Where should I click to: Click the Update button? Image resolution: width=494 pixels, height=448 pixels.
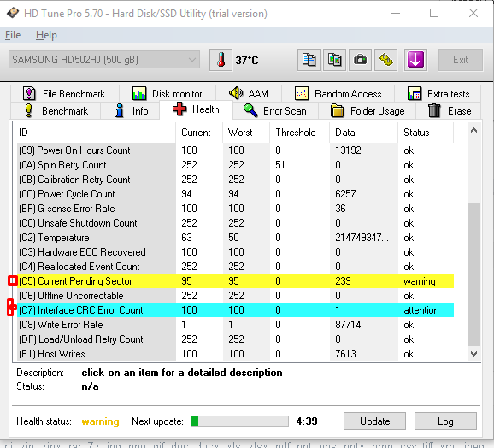374,421
